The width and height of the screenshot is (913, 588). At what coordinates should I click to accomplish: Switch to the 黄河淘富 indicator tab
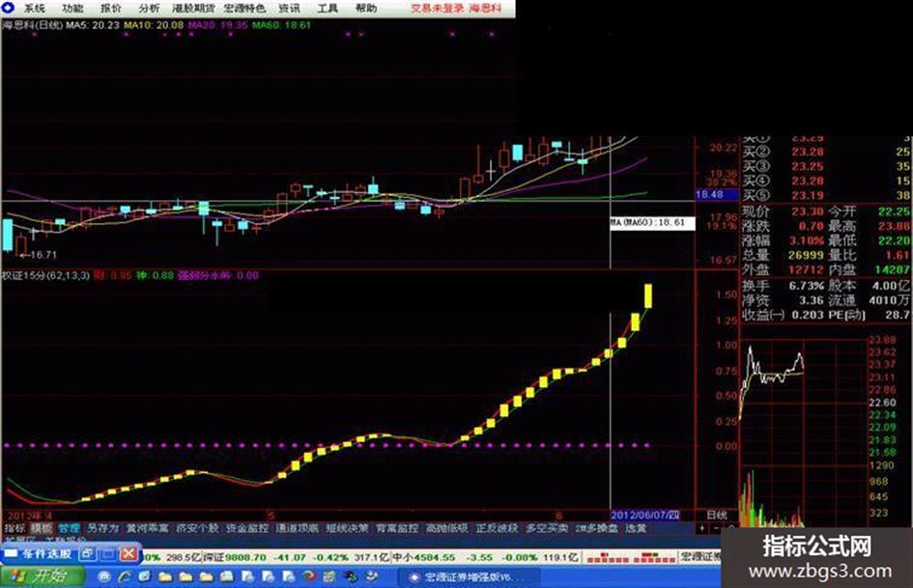pos(147,528)
